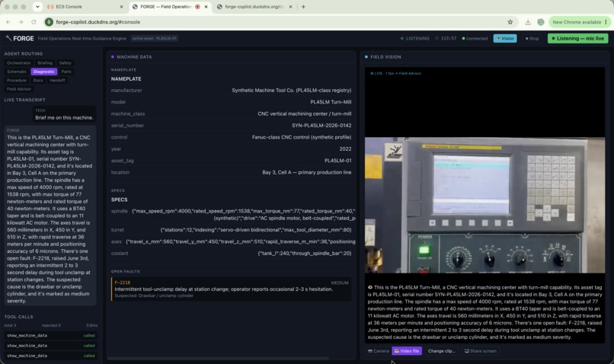This screenshot has width=614, height=364.
Task: Click the asset_tag value PL45LM-01
Action: [337, 161]
